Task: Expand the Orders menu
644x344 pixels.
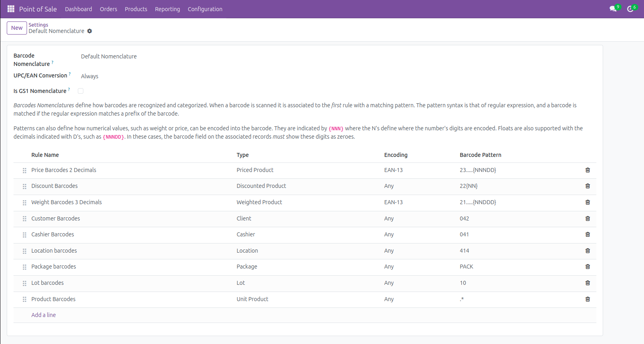Action: click(108, 9)
